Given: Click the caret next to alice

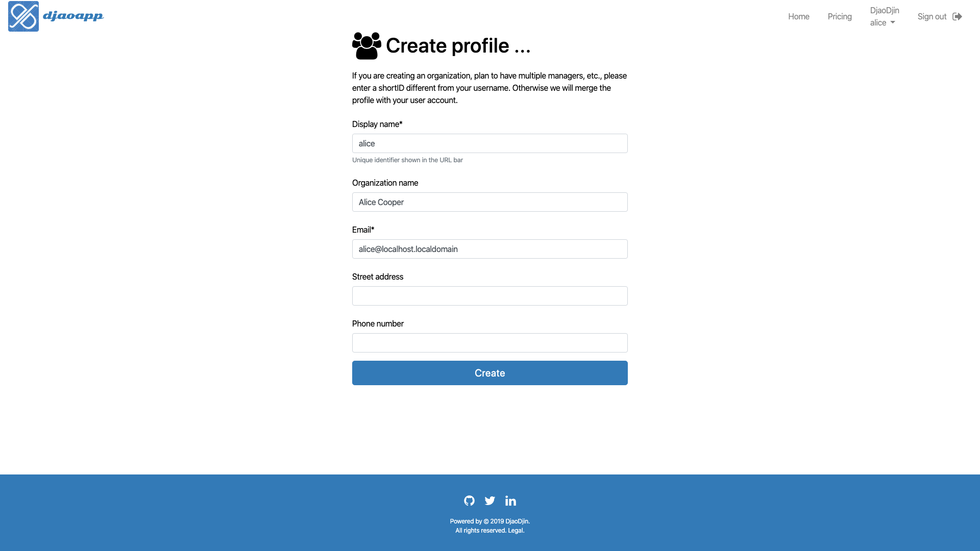Looking at the screenshot, I should point(893,22).
